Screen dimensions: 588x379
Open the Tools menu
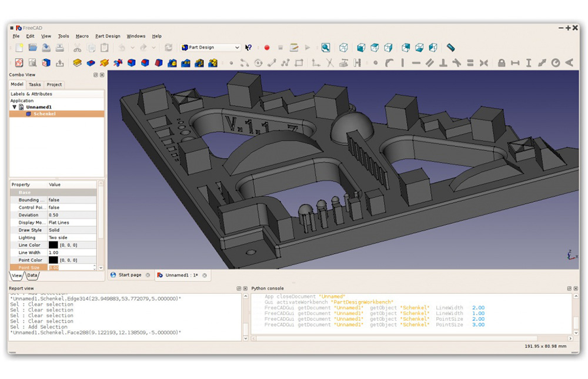64,36
